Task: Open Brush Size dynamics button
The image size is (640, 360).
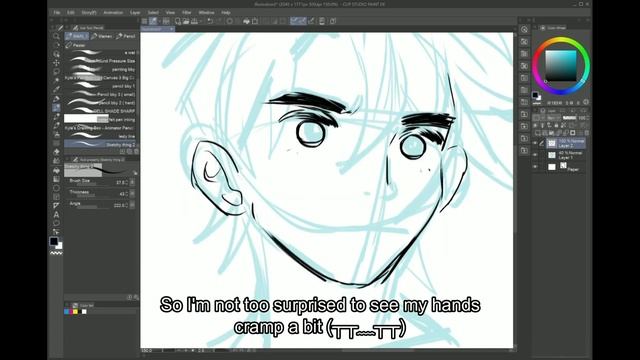Action: coord(133,182)
